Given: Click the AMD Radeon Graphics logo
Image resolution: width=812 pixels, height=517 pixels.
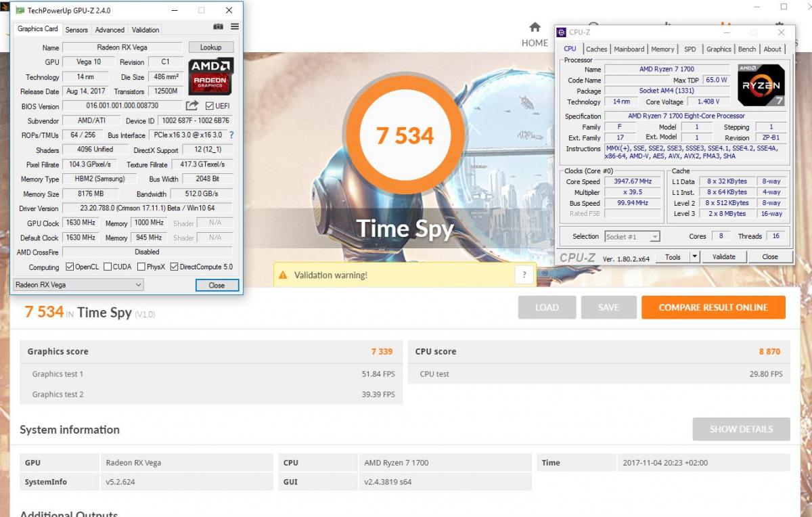Looking at the screenshot, I should 211,76.
